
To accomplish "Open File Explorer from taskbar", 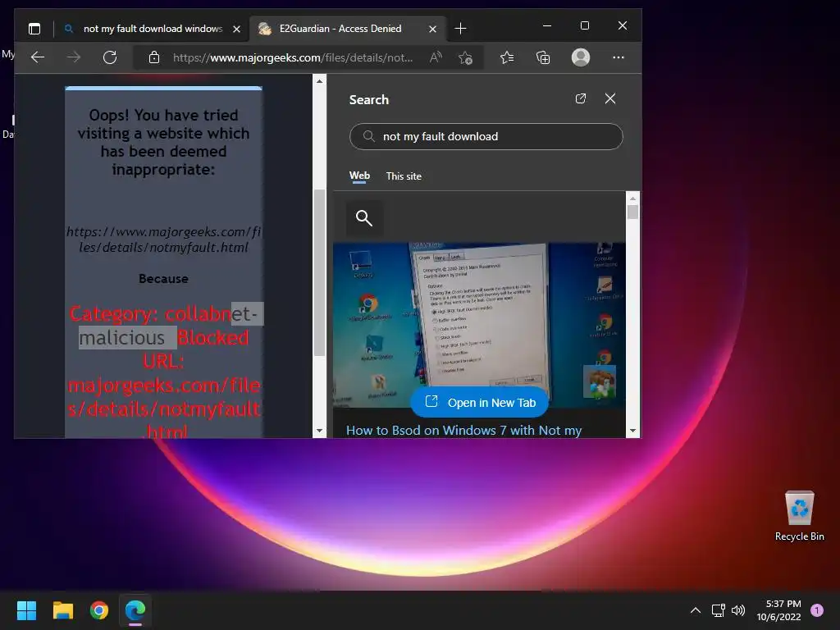I will (62, 610).
